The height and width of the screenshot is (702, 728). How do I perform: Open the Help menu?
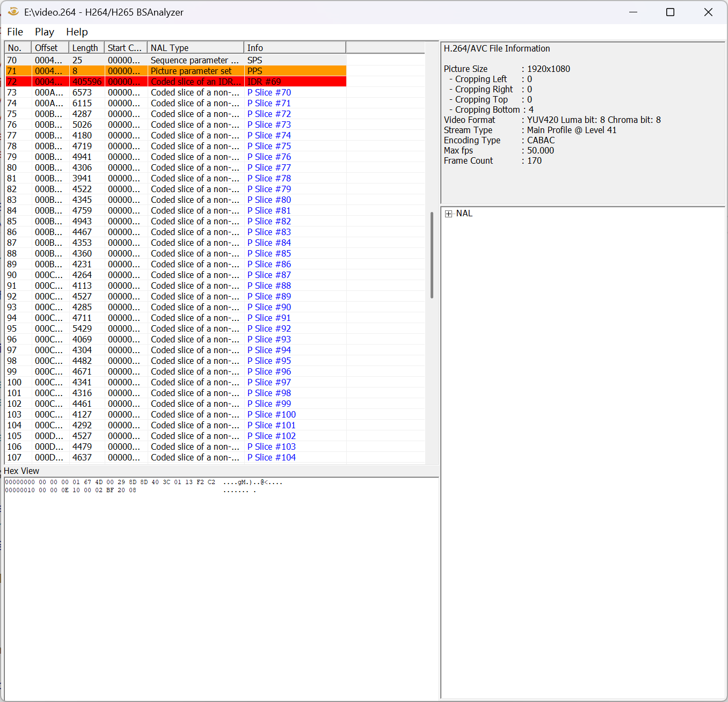click(77, 32)
